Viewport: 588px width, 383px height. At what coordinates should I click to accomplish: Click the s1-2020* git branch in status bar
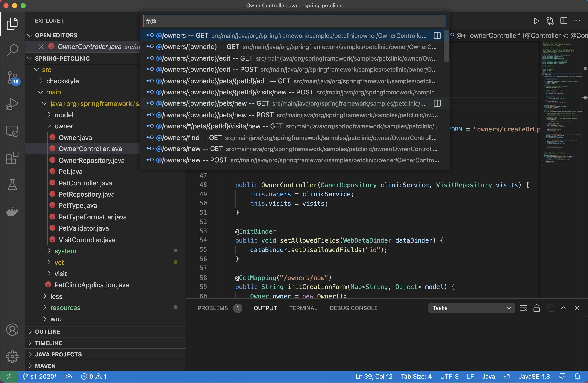click(40, 376)
